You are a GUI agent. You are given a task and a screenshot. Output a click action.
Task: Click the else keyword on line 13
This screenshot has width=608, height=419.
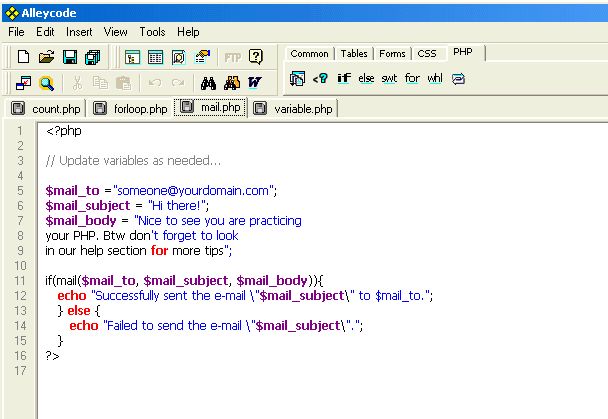(79, 310)
